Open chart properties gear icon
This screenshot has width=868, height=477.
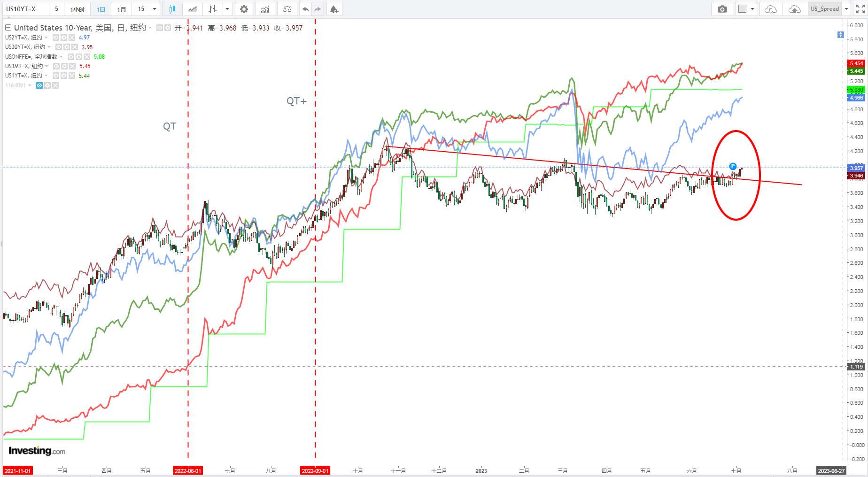[244, 9]
